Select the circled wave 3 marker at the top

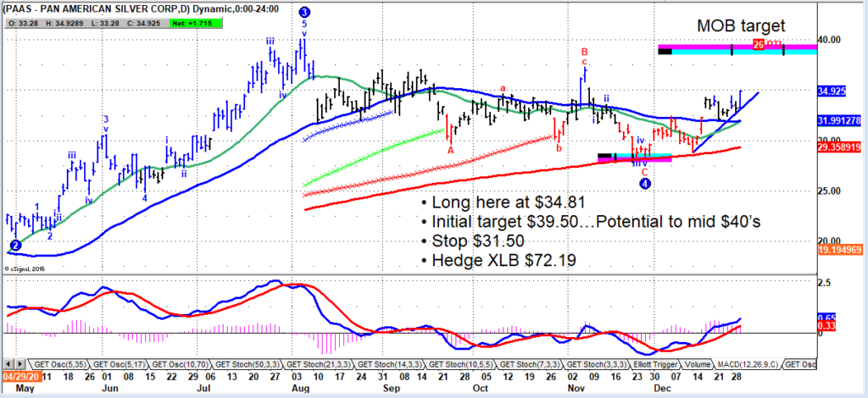(304, 12)
